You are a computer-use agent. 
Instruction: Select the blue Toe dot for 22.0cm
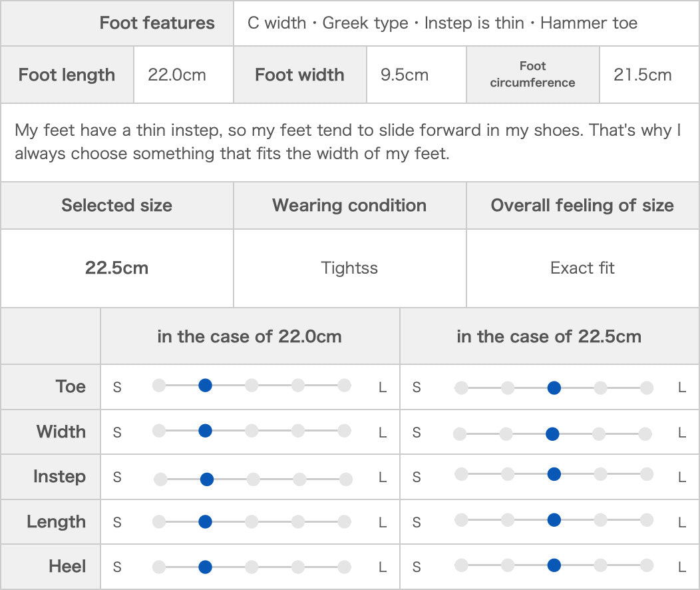[205, 385]
